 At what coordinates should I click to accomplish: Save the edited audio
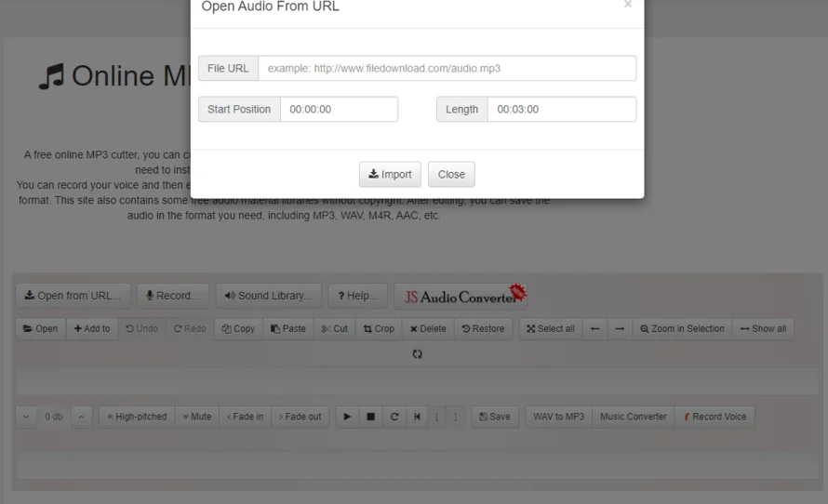coord(495,417)
